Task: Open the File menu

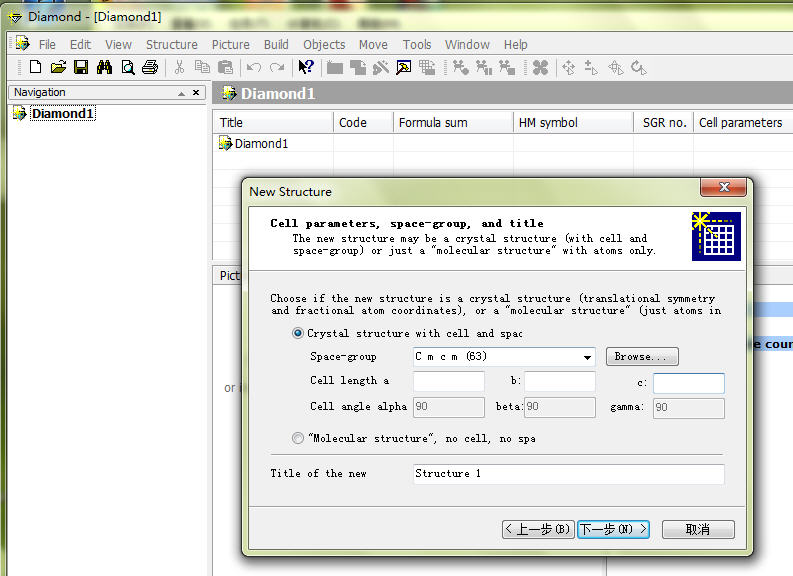Action: (x=47, y=45)
